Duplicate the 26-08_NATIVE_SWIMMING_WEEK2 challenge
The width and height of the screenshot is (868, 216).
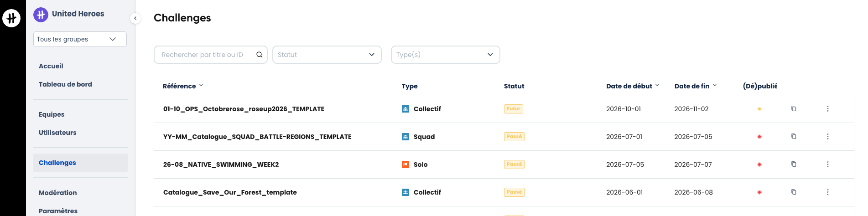click(794, 164)
